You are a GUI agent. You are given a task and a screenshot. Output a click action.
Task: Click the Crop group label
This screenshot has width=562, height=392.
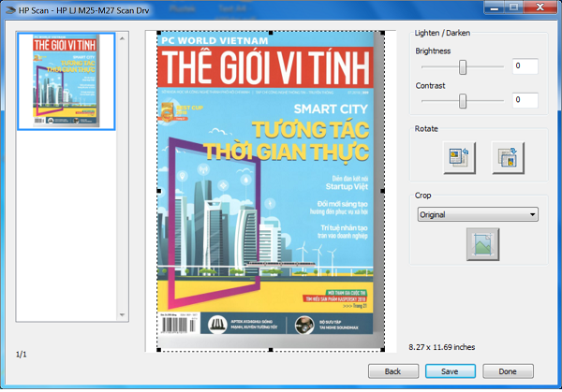click(x=423, y=196)
